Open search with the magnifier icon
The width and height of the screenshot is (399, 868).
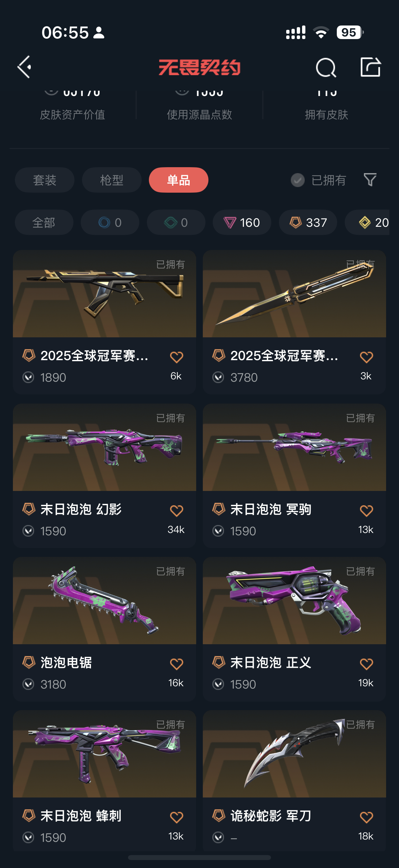tap(326, 68)
